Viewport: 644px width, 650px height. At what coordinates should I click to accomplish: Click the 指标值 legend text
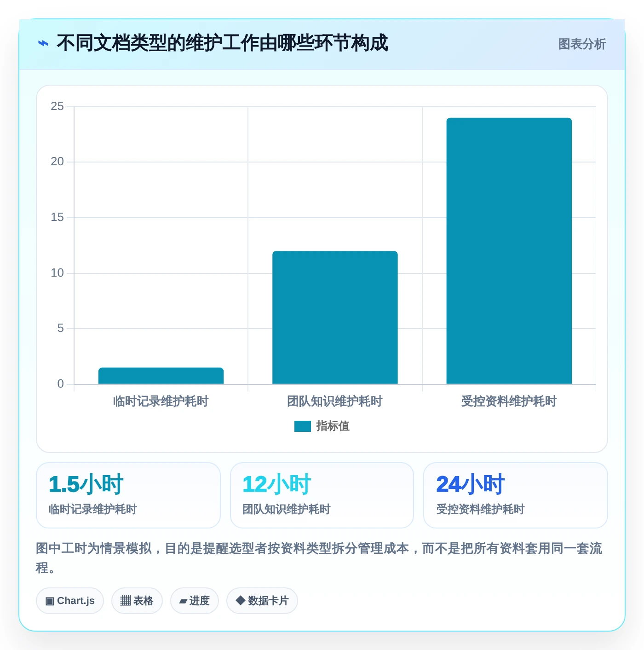333,426
